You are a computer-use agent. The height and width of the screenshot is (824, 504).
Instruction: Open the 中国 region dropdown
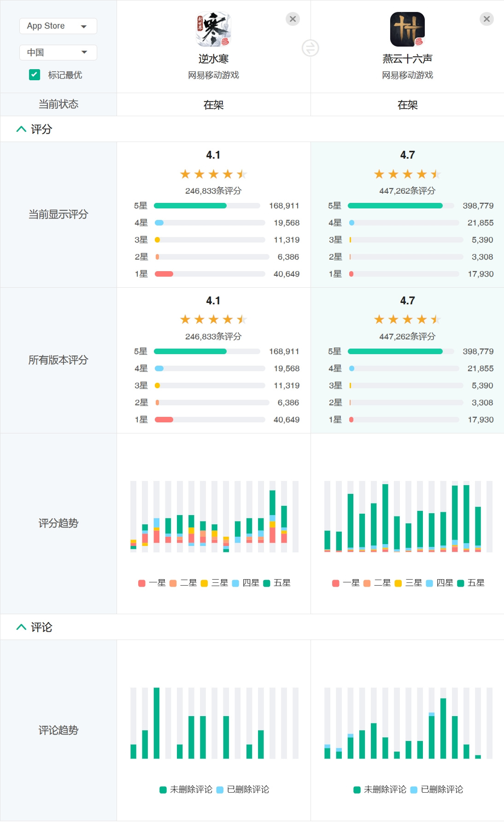(x=58, y=53)
